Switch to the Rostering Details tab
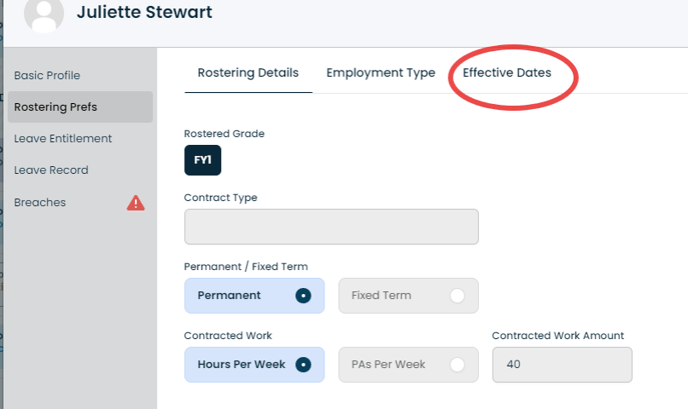 (x=248, y=73)
